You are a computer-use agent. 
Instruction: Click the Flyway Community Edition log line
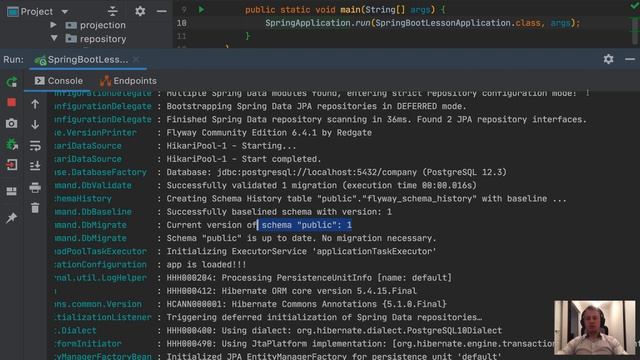[x=269, y=133]
